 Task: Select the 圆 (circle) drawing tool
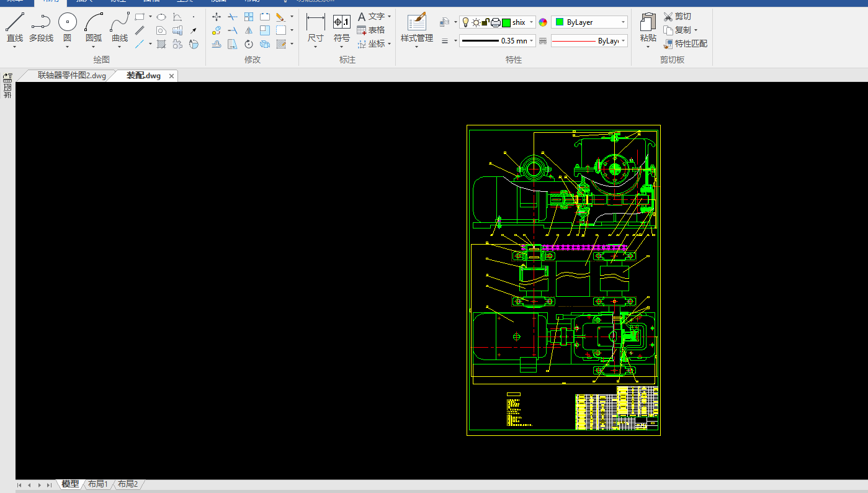coord(67,23)
